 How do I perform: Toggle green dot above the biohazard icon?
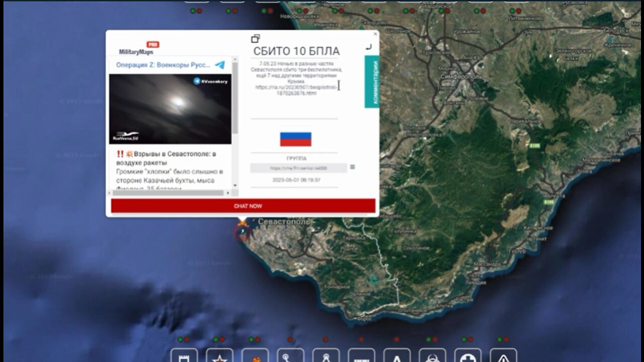[x=428, y=339]
